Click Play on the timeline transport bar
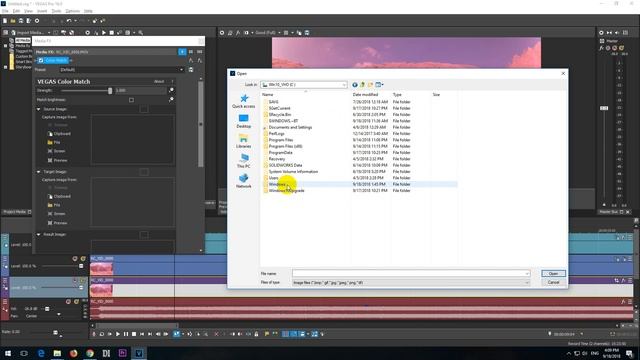This screenshot has height=360, width=640. point(118,334)
